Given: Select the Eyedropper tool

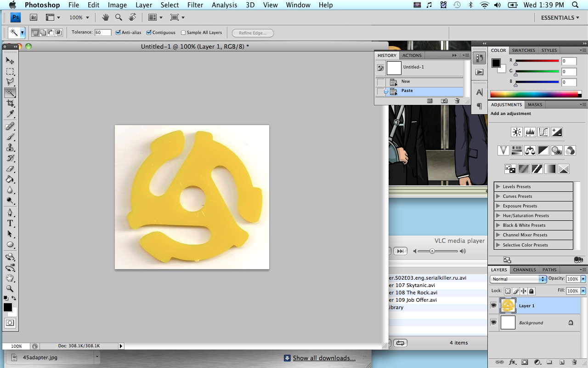Looking at the screenshot, I should (10, 114).
